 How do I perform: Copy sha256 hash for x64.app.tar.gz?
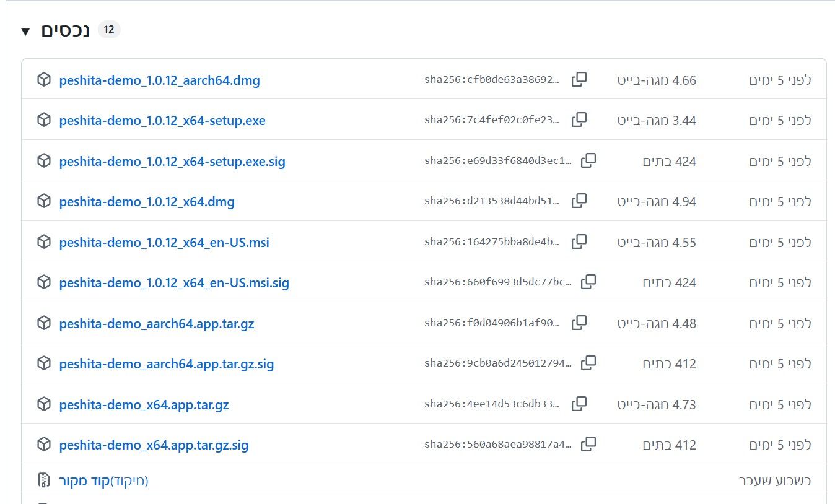point(579,404)
